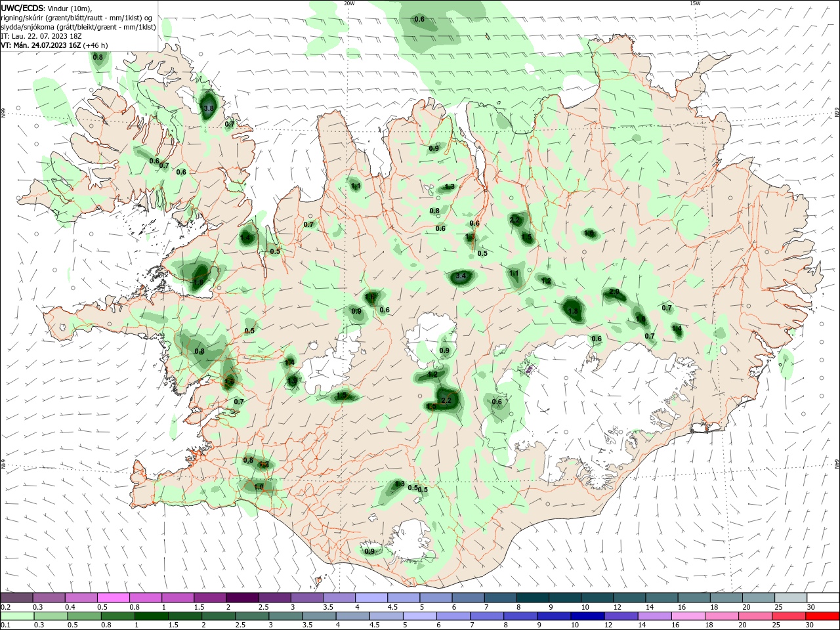Viewport: 840px width, 630px height.
Task: Click the UWC/ECDS title in the header
Action: tap(22, 7)
